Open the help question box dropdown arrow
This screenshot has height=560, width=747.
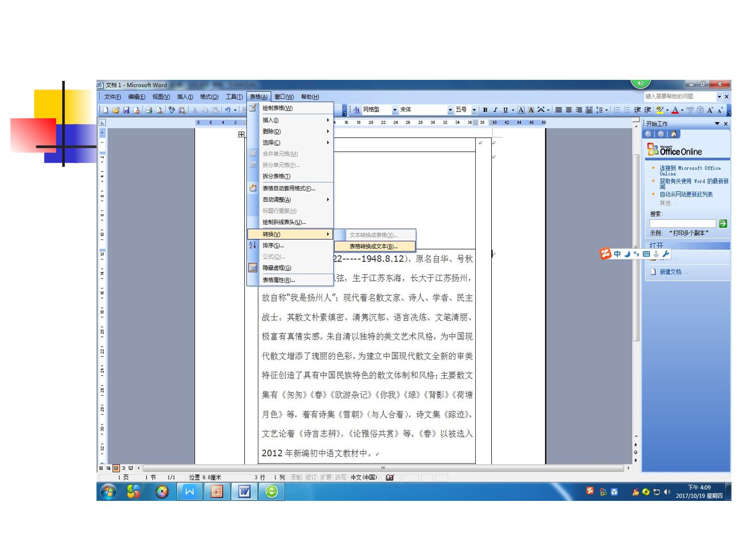720,96
